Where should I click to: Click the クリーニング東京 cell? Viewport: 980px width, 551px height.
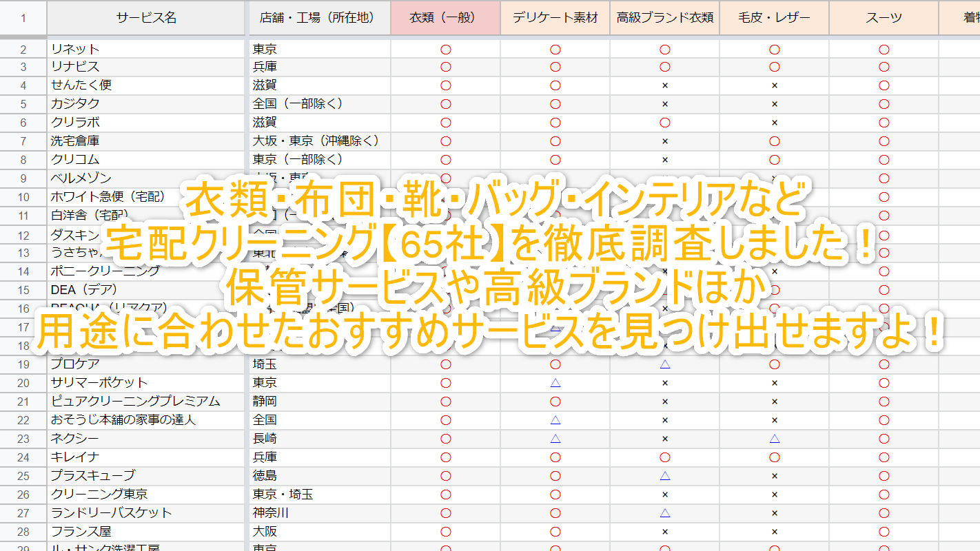click(x=147, y=495)
